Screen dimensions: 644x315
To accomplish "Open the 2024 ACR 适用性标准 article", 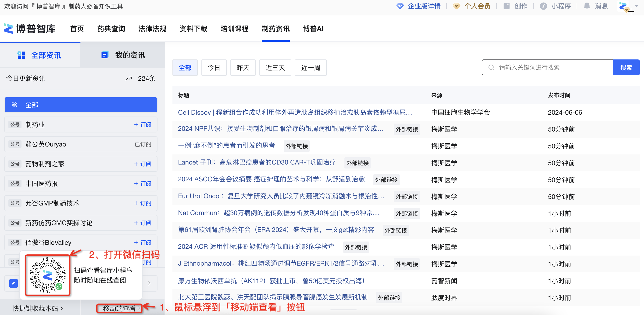I will (256, 246).
